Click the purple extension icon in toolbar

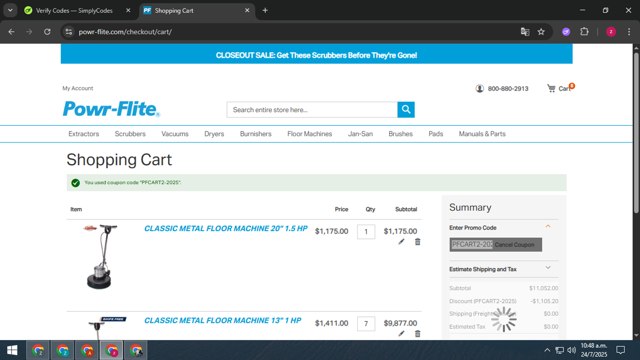click(566, 32)
